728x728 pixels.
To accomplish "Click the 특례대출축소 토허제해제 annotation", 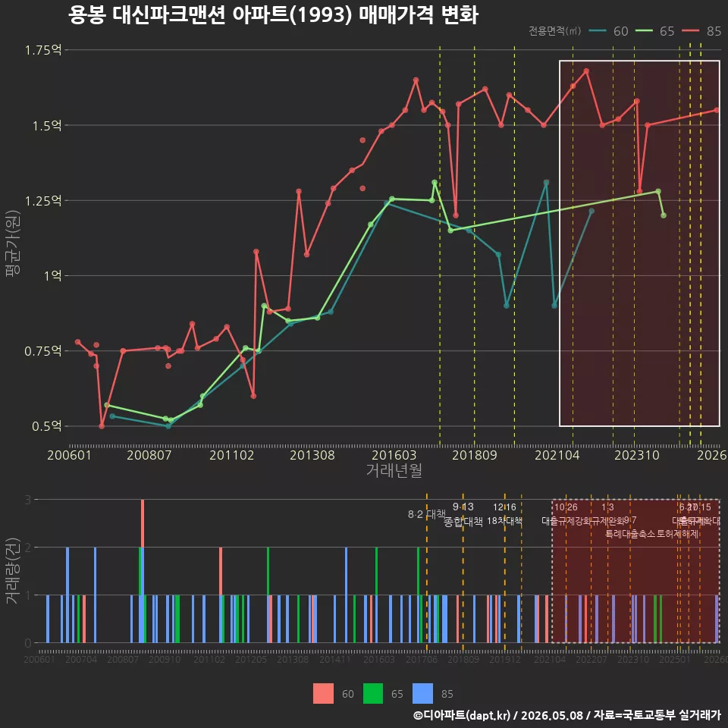I will coord(652,534).
